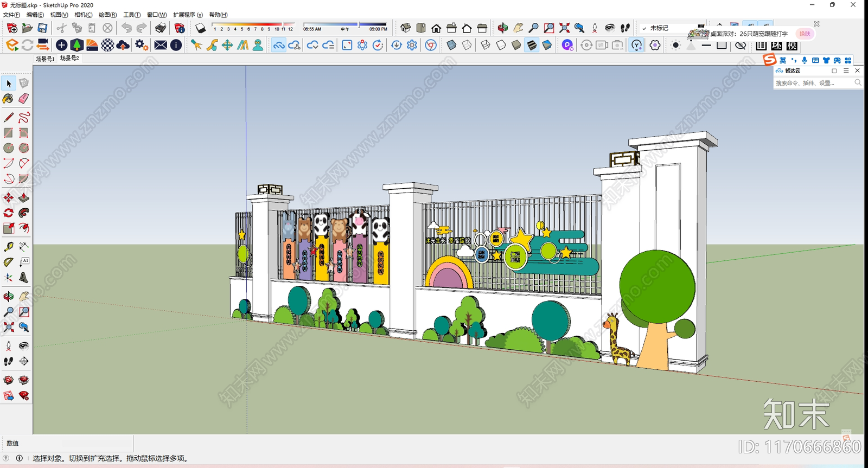Open the 文件(F) menu
This screenshot has height=468, width=868.
click(x=12, y=15)
